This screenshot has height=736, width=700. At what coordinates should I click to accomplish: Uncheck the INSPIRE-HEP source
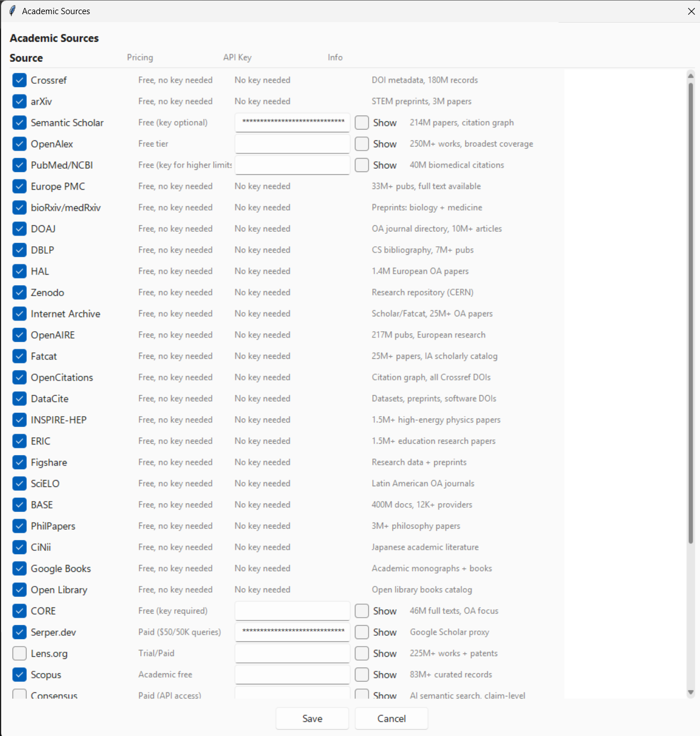19,420
